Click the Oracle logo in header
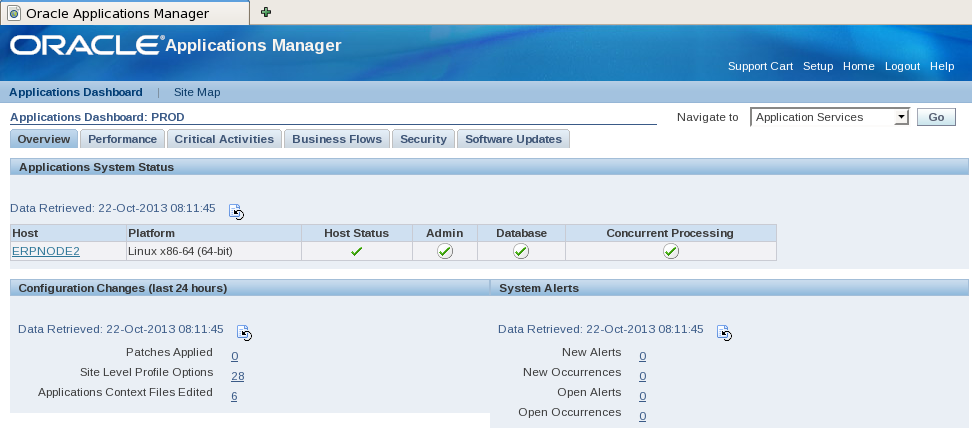Screen dimensions: 972x428 click(87, 45)
